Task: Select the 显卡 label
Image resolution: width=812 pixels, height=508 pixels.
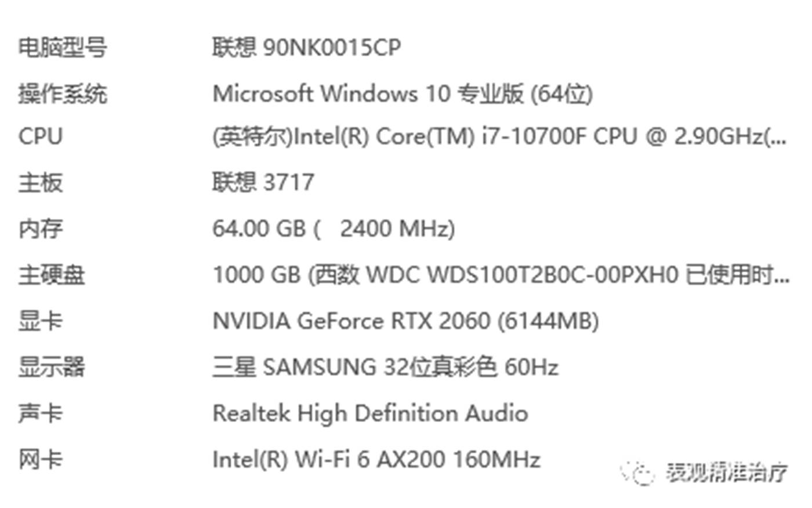Action: (x=40, y=320)
